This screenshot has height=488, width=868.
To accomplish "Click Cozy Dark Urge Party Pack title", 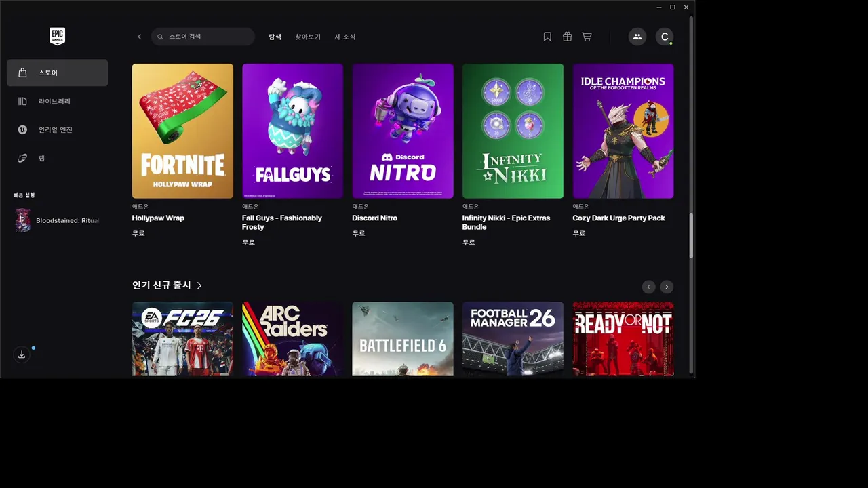I will [619, 218].
